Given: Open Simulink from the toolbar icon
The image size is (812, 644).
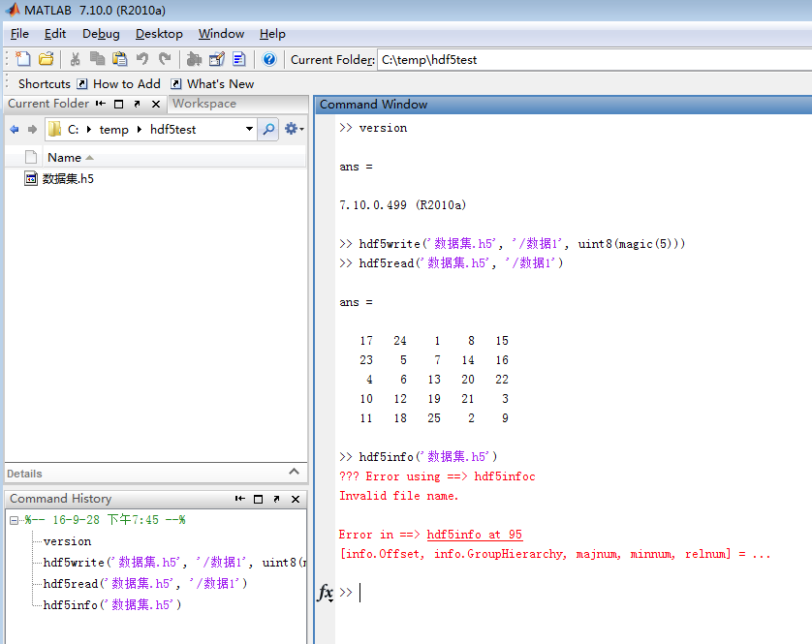Looking at the screenshot, I should (194, 59).
